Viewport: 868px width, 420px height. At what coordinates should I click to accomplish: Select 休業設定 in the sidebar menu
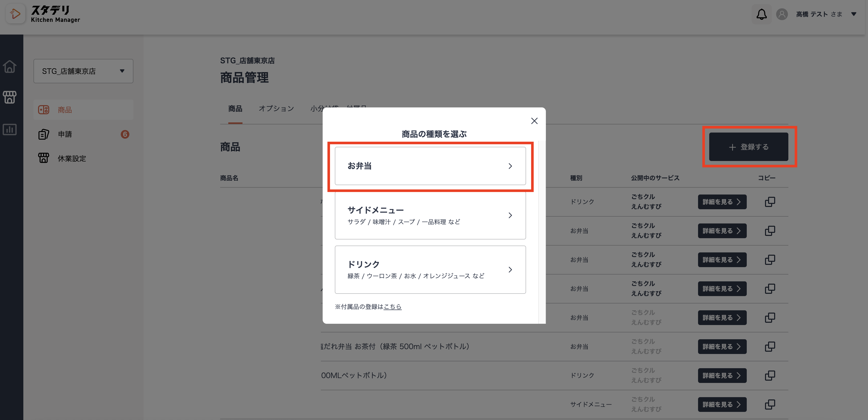click(83, 158)
